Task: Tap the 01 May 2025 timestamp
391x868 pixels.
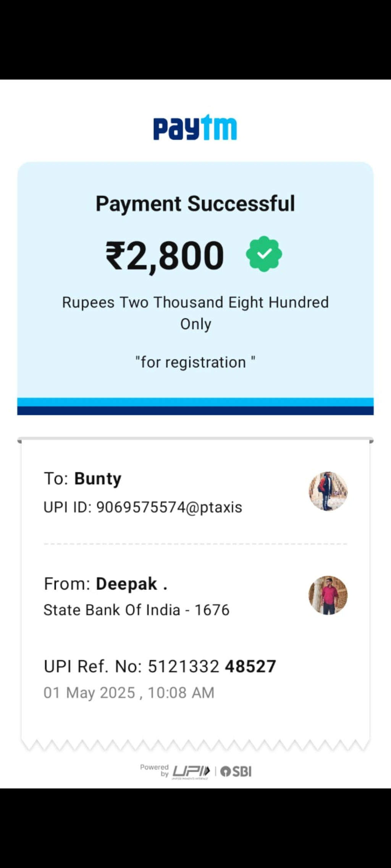Action: point(129,693)
